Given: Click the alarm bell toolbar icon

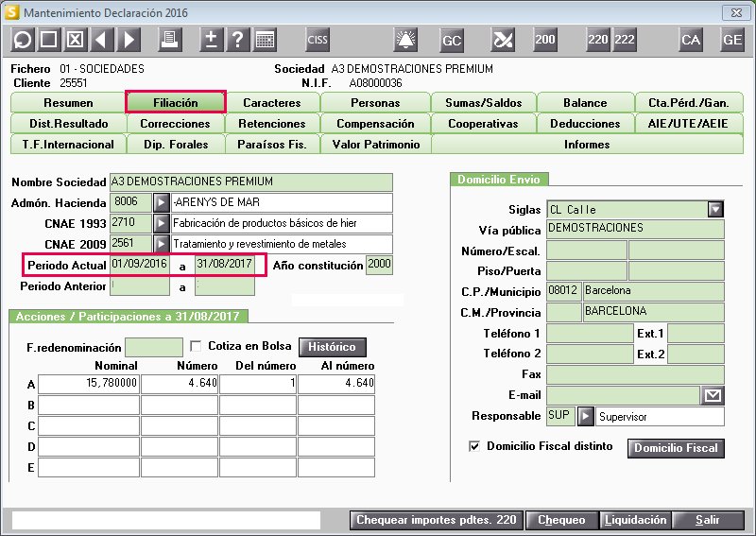Looking at the screenshot, I should tap(405, 40).
